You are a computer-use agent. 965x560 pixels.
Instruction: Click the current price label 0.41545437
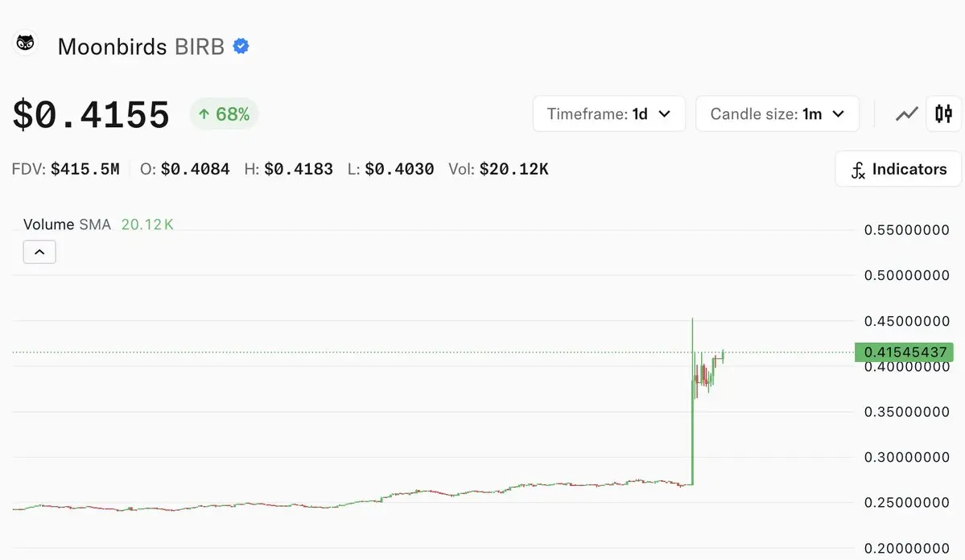pos(904,352)
